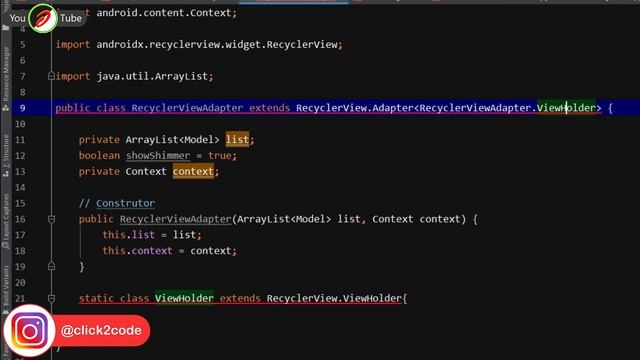Click 'Context' type on line 13
The image size is (640, 360).
(146, 171)
